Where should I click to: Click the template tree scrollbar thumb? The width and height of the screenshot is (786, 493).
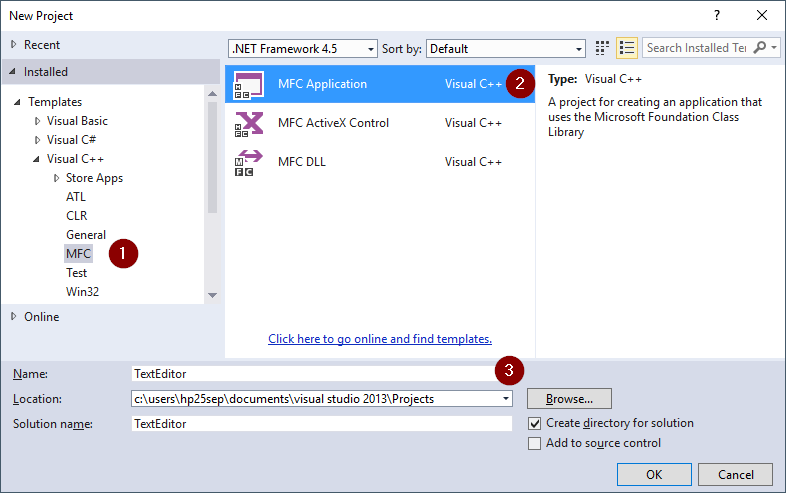click(213, 157)
